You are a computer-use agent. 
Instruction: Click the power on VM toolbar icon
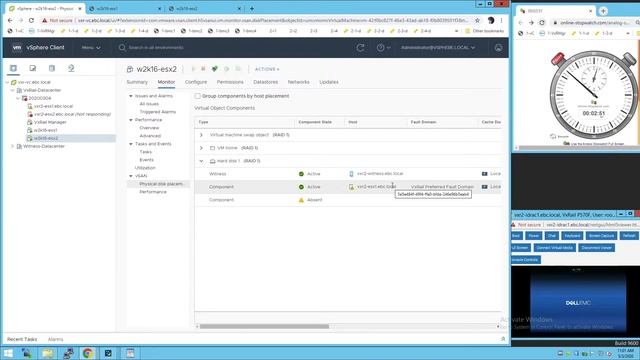[193, 69]
